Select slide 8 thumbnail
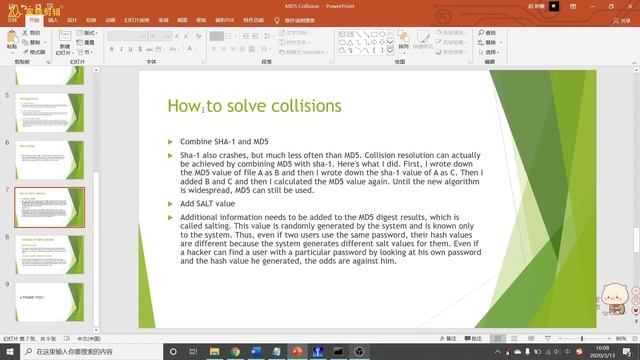This screenshot has height=360, width=640. (x=50, y=254)
